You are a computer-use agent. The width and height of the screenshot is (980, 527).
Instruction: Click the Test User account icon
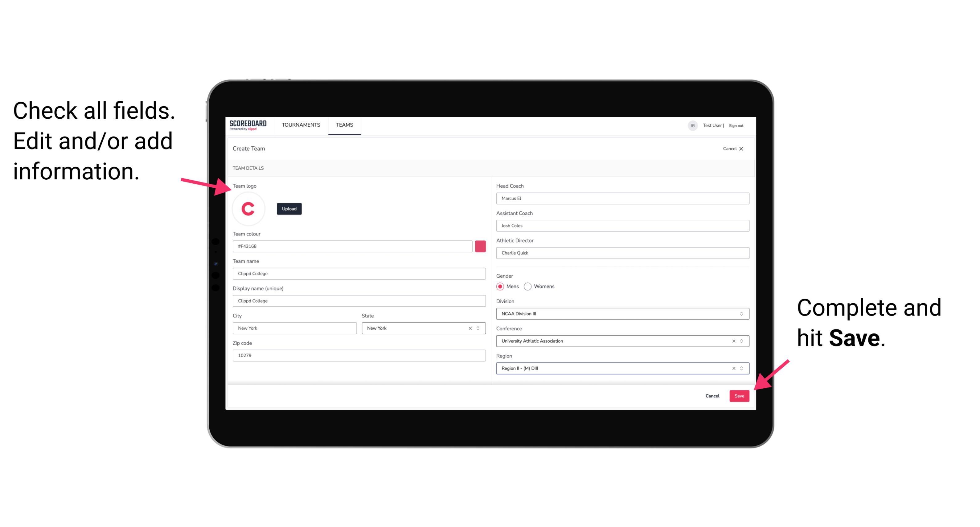pyautogui.click(x=692, y=125)
